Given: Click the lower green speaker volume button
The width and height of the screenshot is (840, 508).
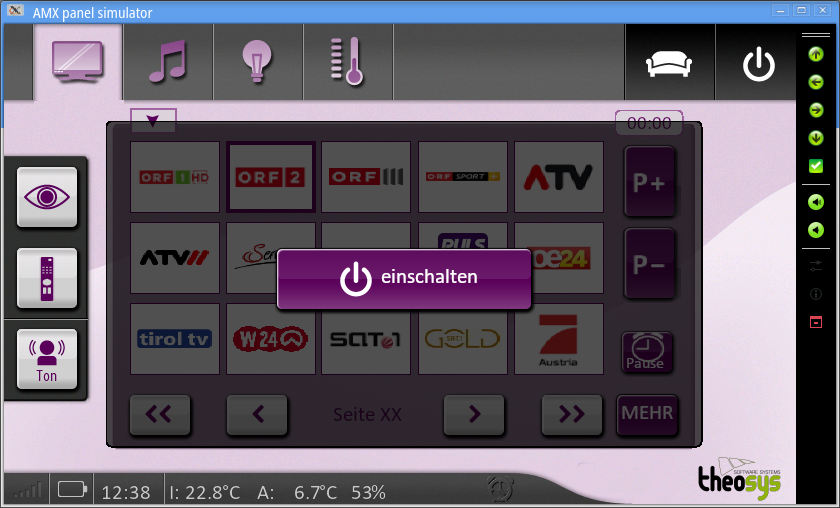Looking at the screenshot, I should point(815,230).
